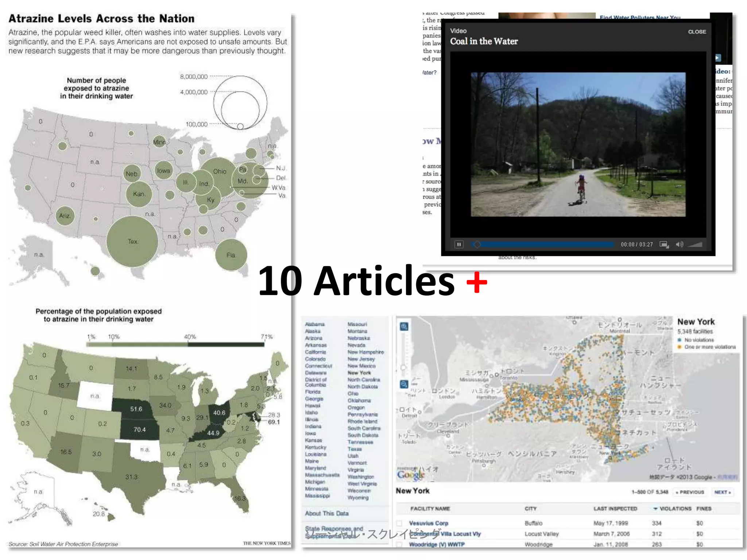
Task: Go to previous page of facilities
Action: 690,492
